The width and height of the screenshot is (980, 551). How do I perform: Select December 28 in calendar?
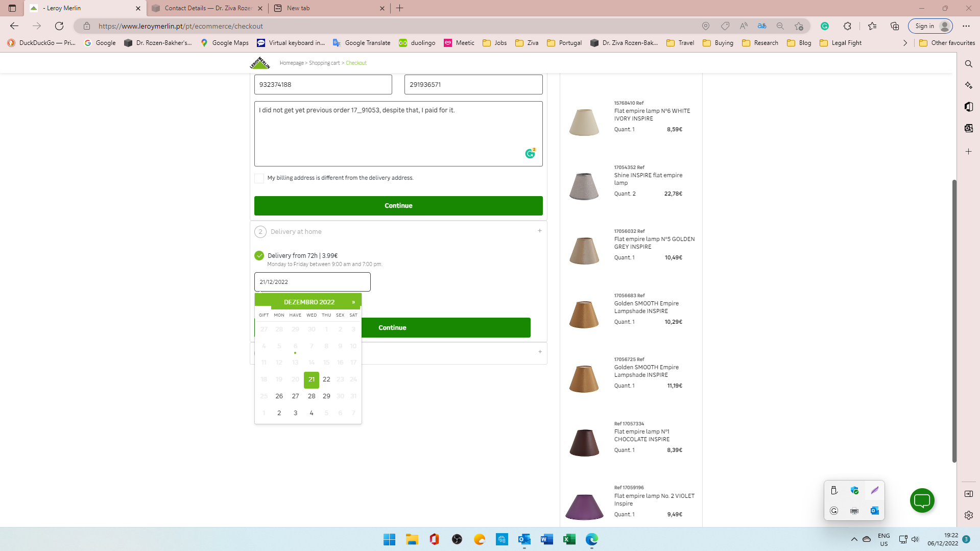312,396
